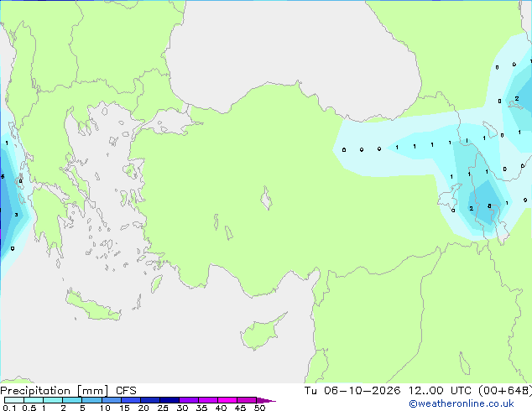The width and height of the screenshot is (532, 411).
Task: Click the island of Crete
Action: 92,306
